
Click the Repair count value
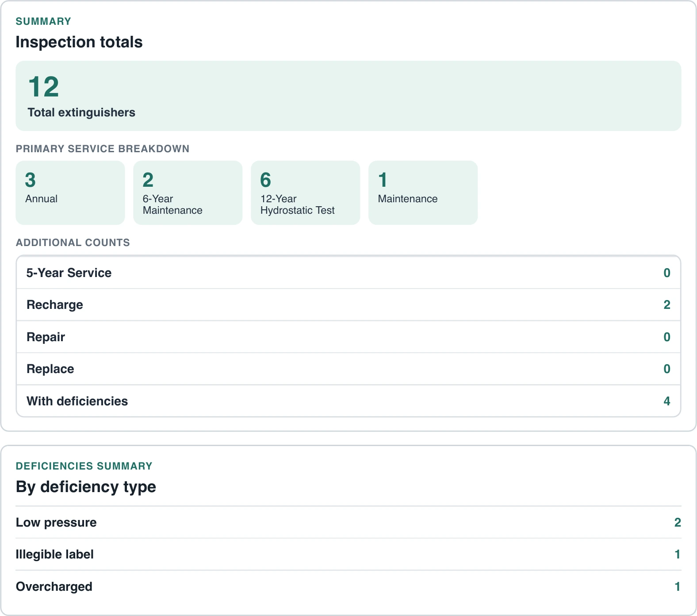point(667,337)
